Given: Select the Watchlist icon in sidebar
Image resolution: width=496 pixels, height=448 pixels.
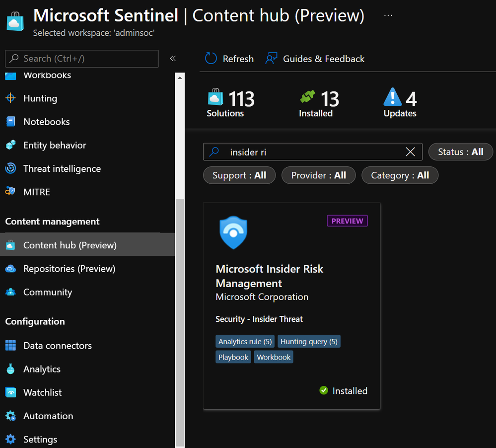Looking at the screenshot, I should 10,392.
